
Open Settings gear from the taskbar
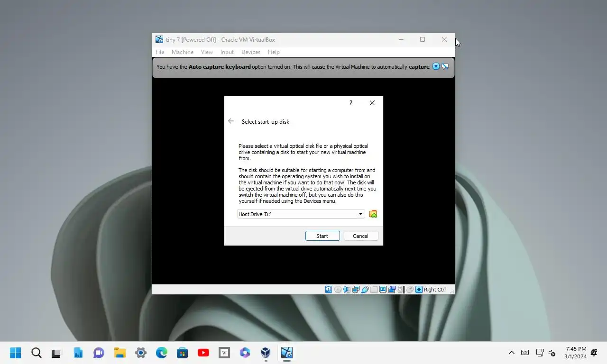141,353
